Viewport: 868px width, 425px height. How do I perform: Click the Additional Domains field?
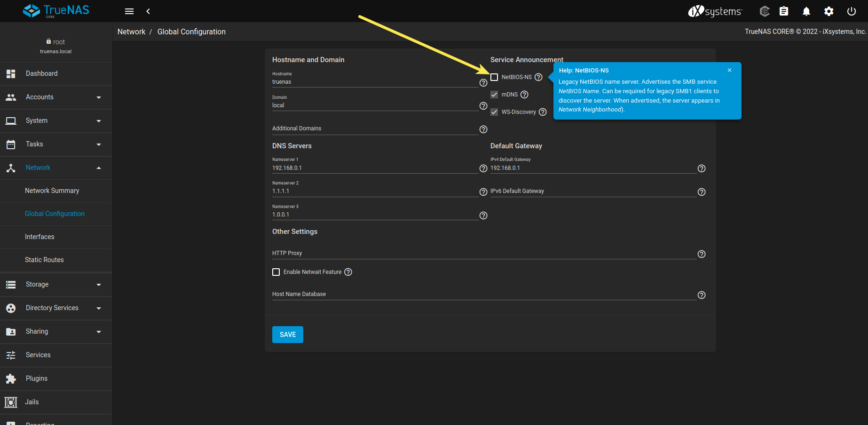point(375,128)
